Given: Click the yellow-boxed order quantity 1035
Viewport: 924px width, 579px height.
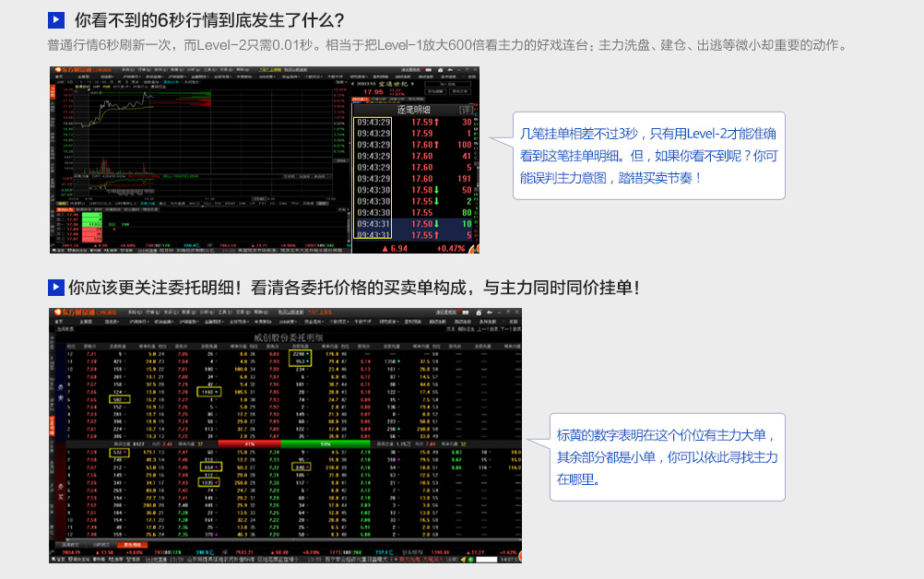Looking at the screenshot, I should click(x=208, y=482).
